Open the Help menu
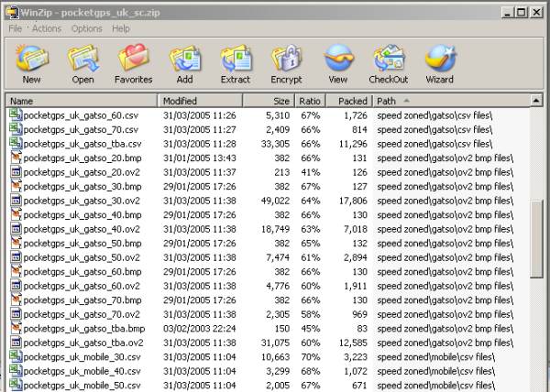This screenshot has width=550, height=392. tap(121, 28)
